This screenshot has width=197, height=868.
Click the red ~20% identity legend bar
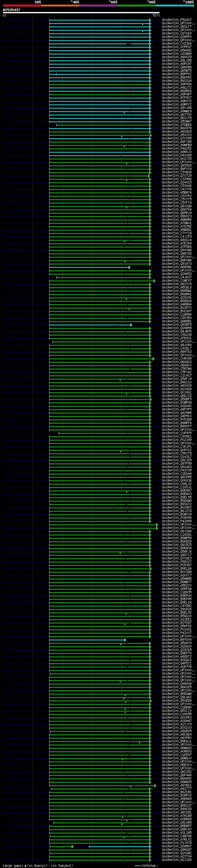[x=22, y=6]
